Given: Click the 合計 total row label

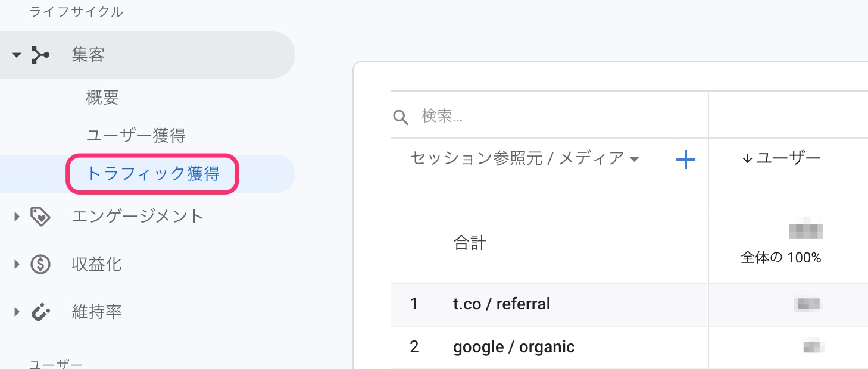Looking at the screenshot, I should (x=470, y=243).
